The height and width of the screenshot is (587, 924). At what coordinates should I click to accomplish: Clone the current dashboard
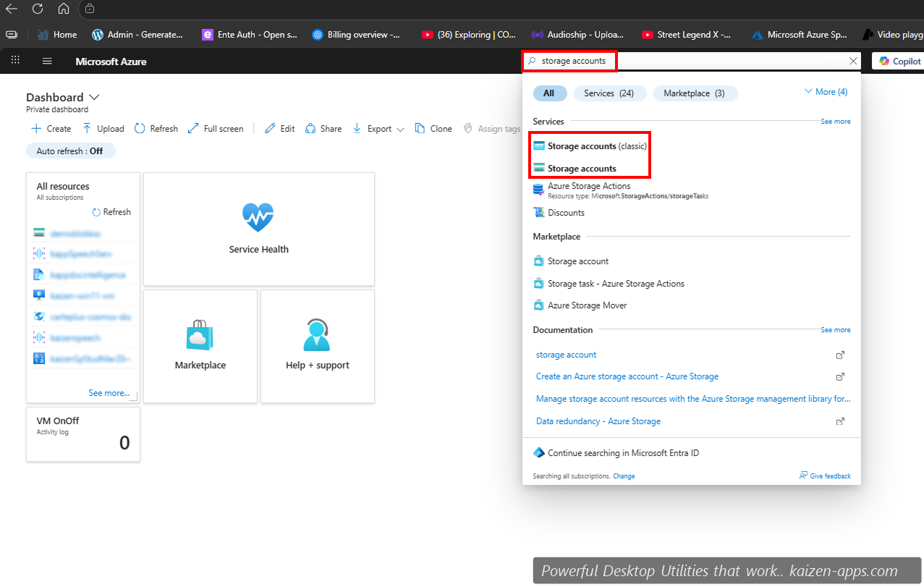coord(433,128)
